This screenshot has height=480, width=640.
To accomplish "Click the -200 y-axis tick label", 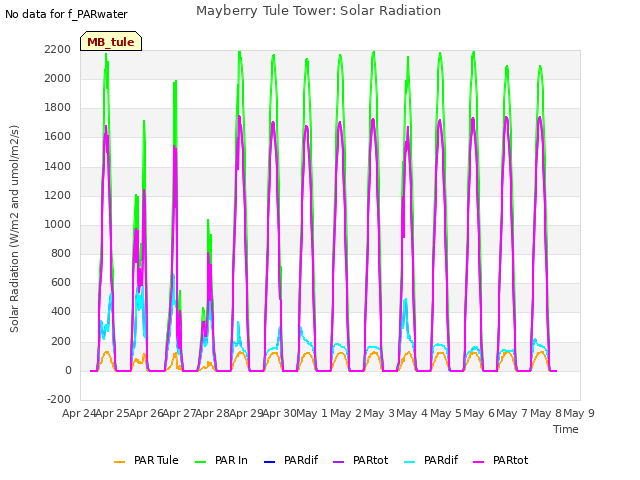I will click(59, 400).
